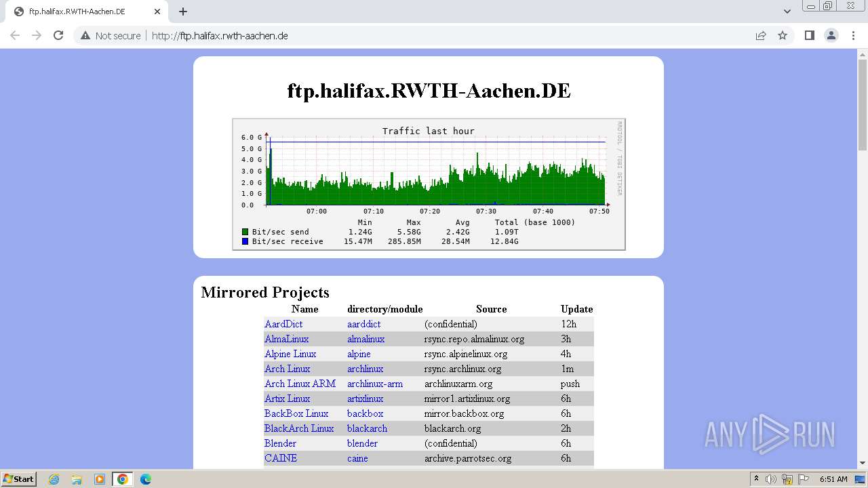868x488 pixels.
Task: Open the BackBox Linux project link
Action: click(296, 413)
